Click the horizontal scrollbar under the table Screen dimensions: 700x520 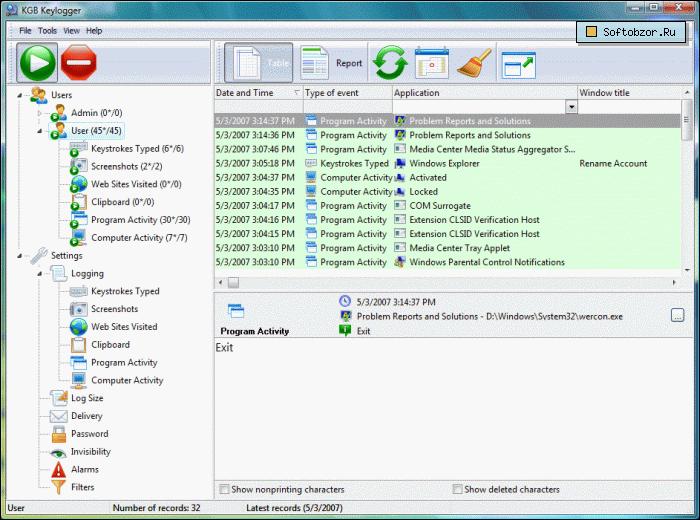(450, 282)
